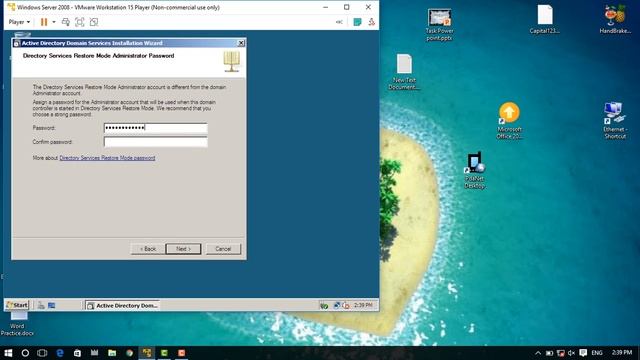640x360 pixels.
Task: Open Server Manager from guest quick launch
Action: (x=41, y=305)
